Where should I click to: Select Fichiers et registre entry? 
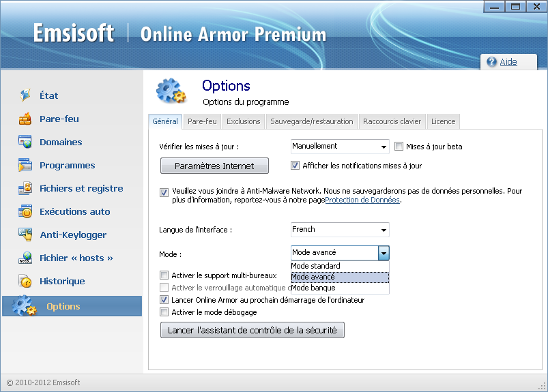point(81,188)
